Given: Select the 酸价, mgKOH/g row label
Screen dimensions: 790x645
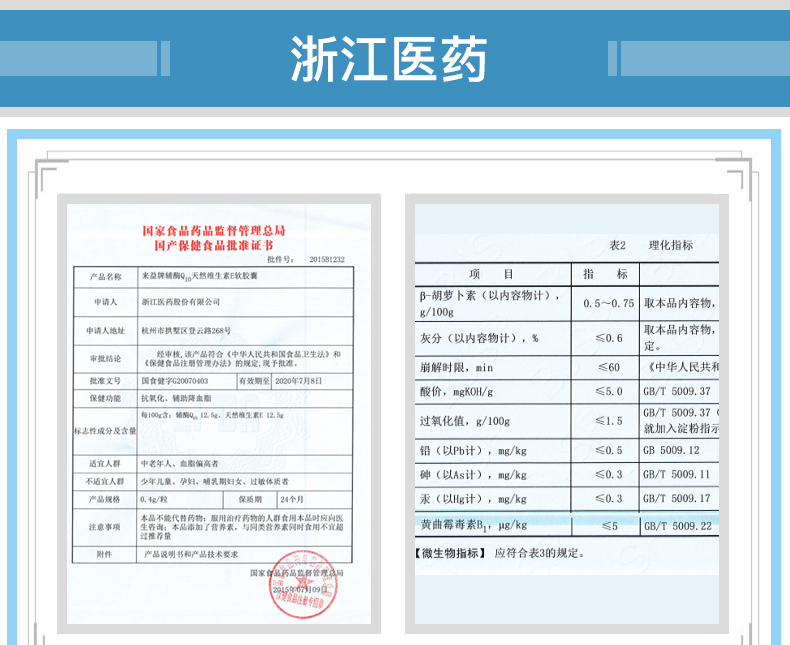Looking at the screenshot, I should point(456,391).
